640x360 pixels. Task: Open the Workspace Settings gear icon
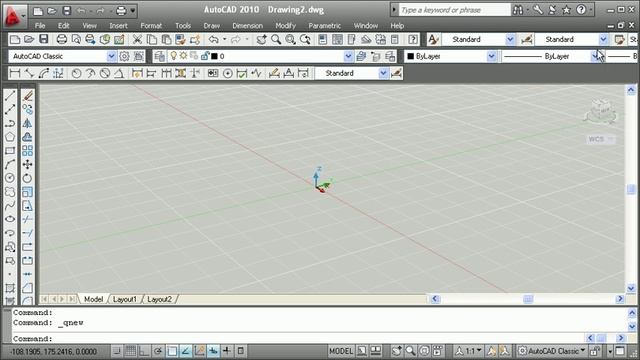coord(124,56)
